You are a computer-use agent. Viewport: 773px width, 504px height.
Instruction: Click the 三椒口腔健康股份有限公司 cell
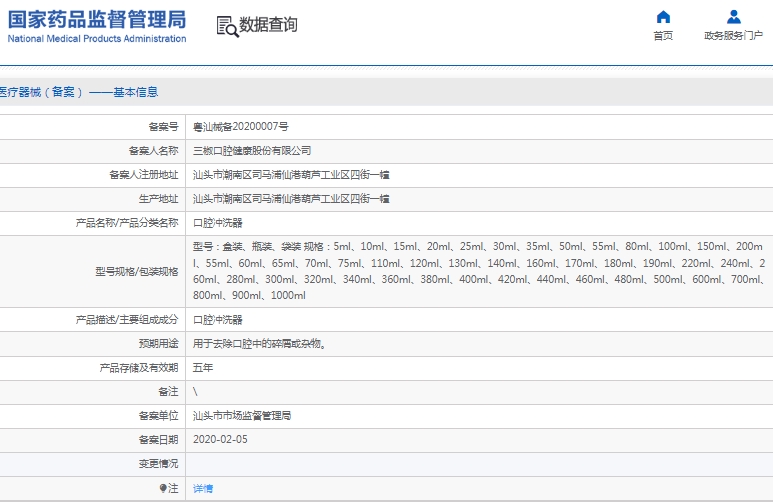252,151
